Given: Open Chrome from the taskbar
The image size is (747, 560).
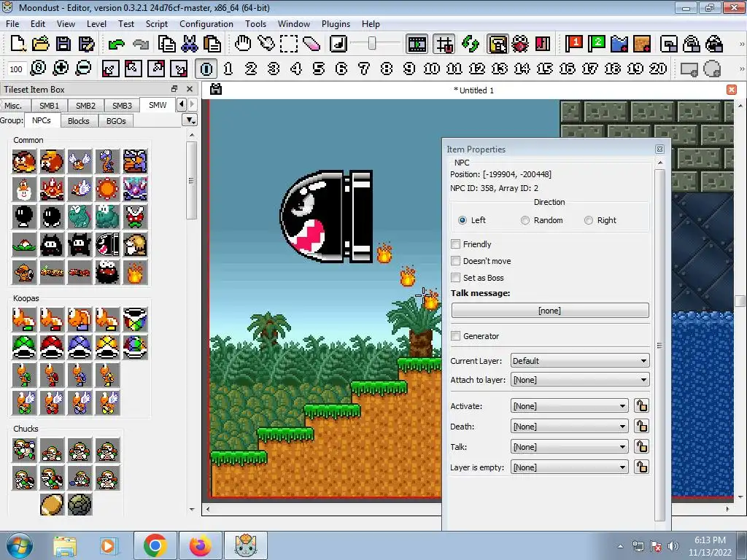Looking at the screenshot, I should 155,545.
